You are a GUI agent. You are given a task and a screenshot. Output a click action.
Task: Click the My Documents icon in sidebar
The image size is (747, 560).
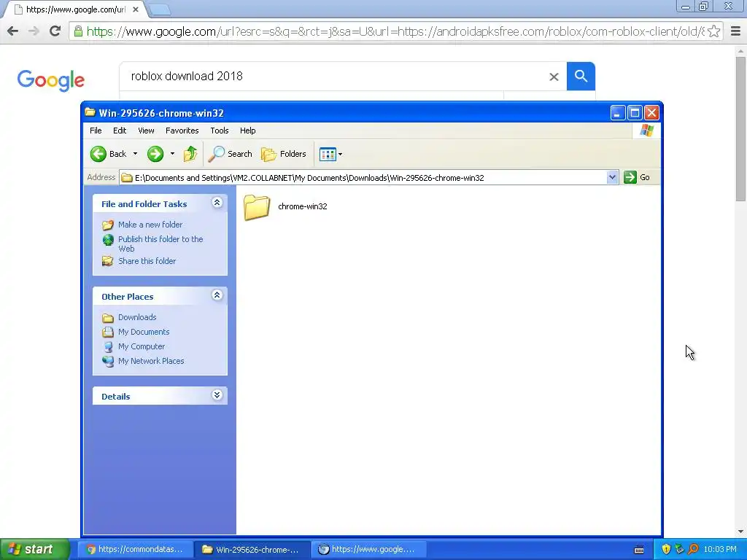pos(108,332)
